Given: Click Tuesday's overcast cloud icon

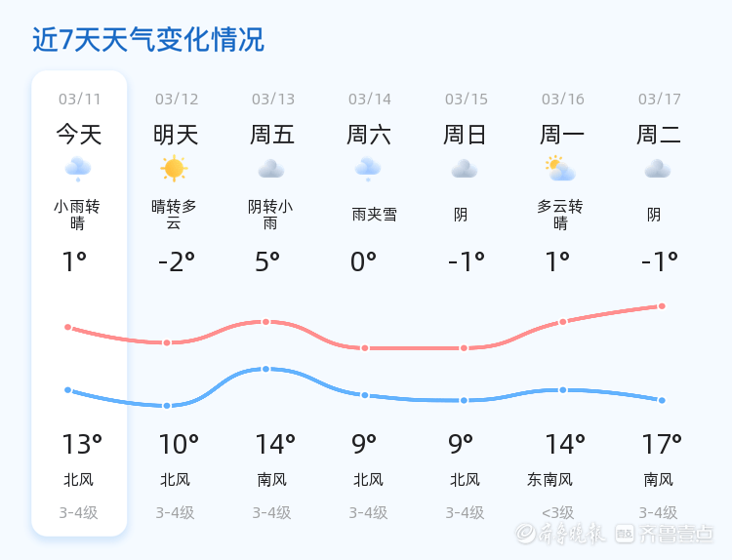Looking at the screenshot, I should (x=658, y=170).
